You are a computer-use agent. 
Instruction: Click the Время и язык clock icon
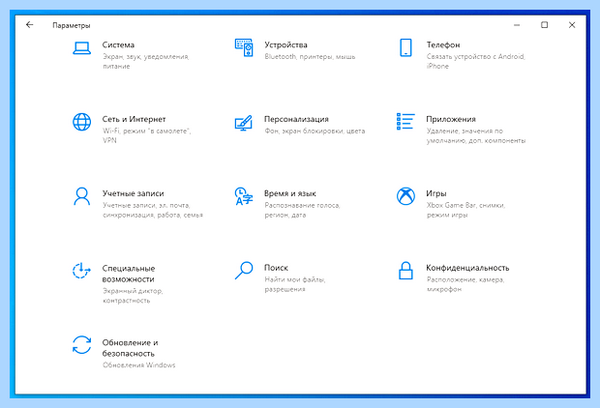point(244,196)
